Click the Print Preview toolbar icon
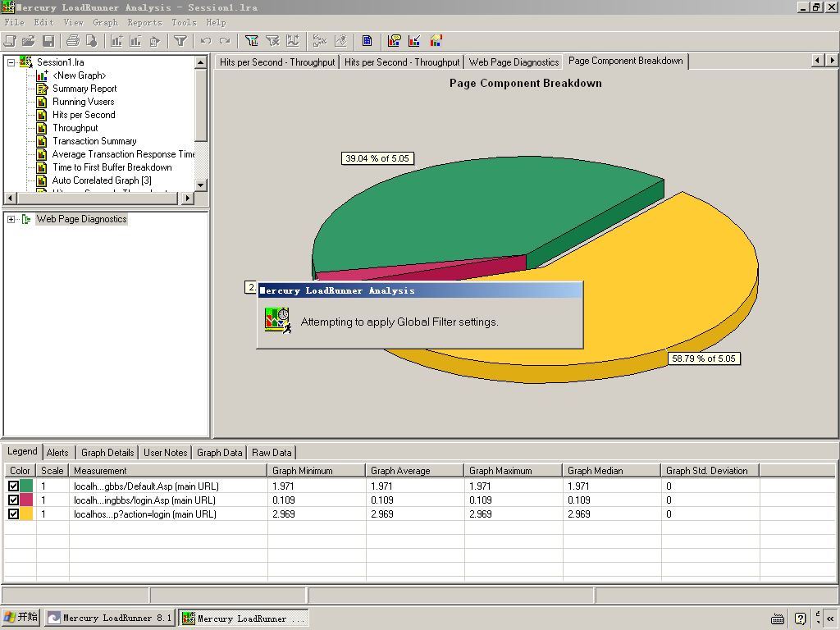Viewport: 840px width, 630px height. click(92, 41)
